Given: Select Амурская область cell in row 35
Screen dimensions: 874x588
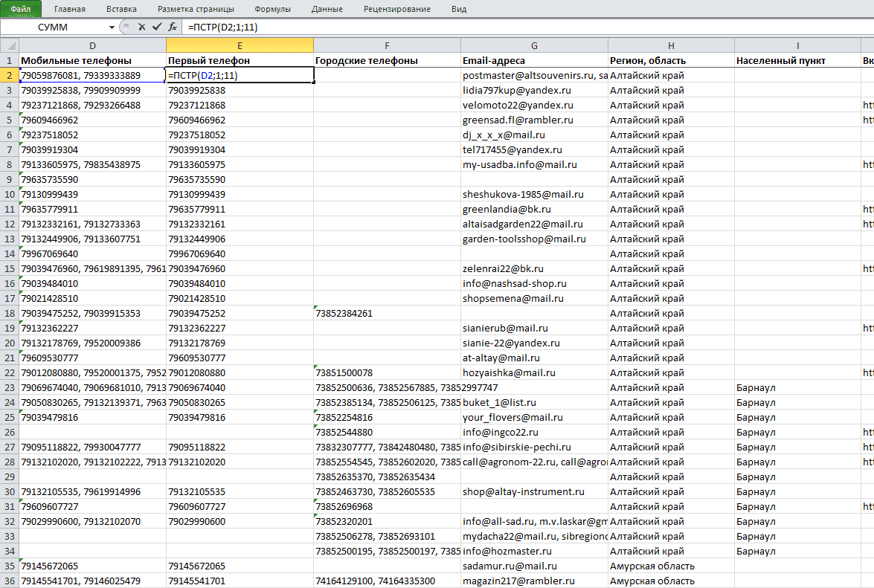Looking at the screenshot, I should [x=671, y=566].
